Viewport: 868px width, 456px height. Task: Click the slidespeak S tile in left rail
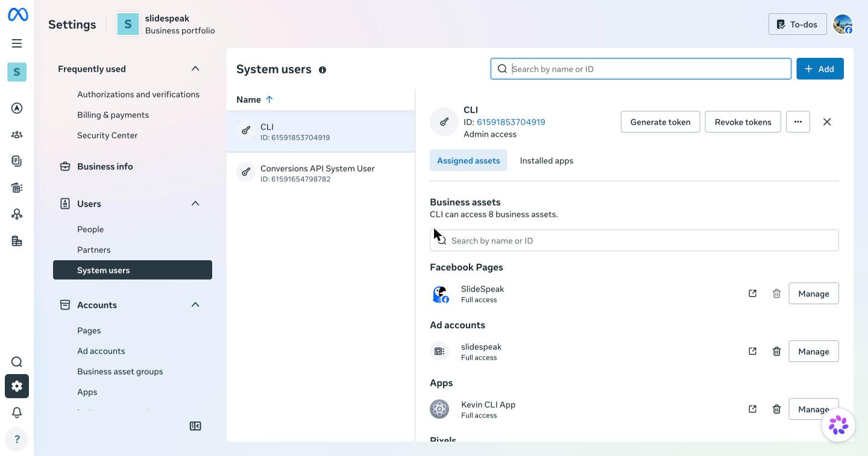(x=17, y=72)
